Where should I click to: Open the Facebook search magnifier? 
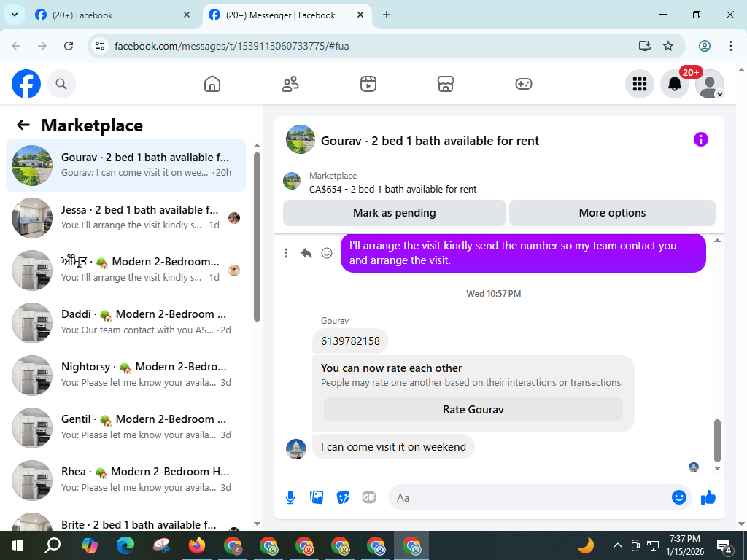pos(61,84)
